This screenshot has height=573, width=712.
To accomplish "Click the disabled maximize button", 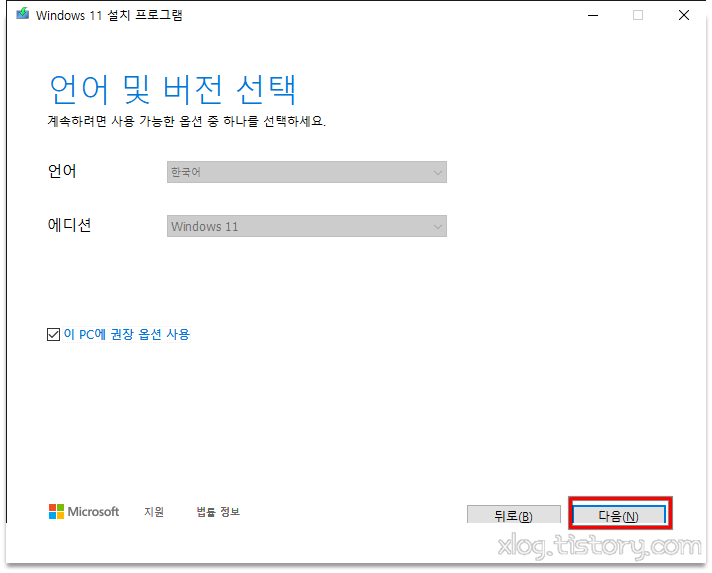I will (x=638, y=15).
